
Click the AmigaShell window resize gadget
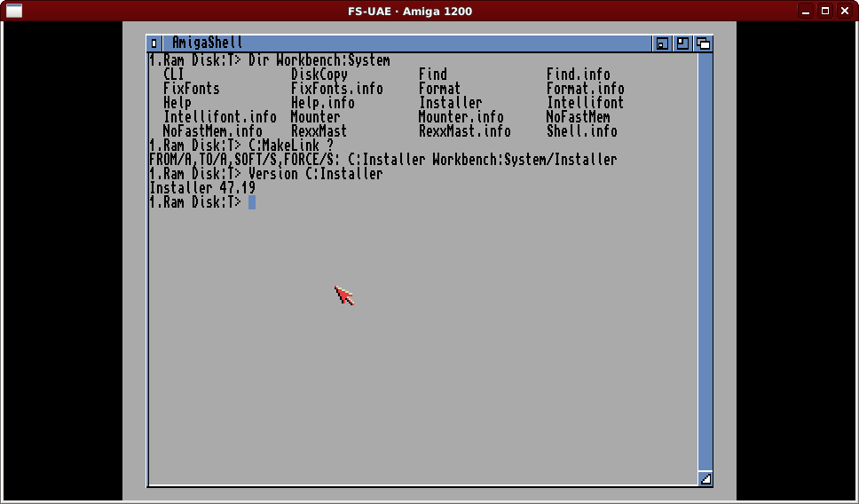[705, 479]
